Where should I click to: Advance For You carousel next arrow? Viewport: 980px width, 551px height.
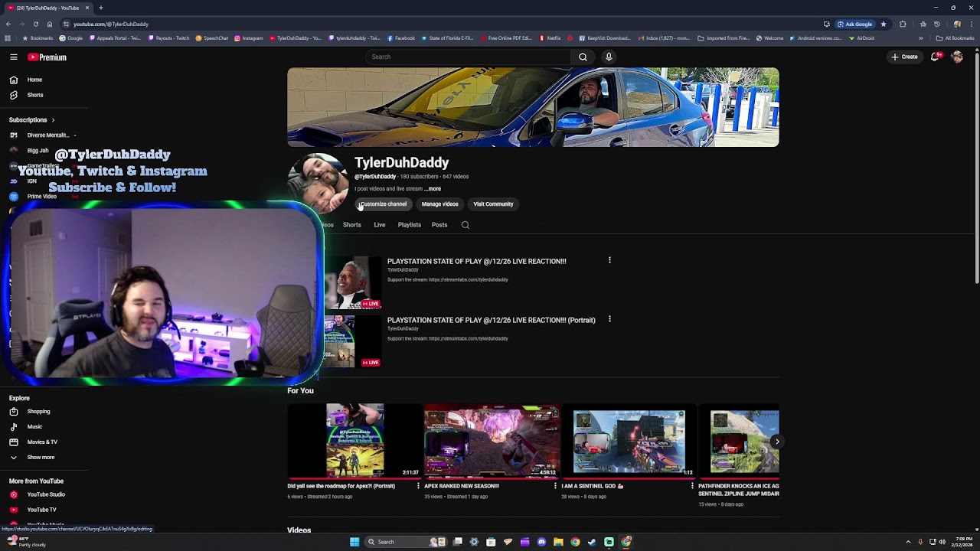pos(776,442)
